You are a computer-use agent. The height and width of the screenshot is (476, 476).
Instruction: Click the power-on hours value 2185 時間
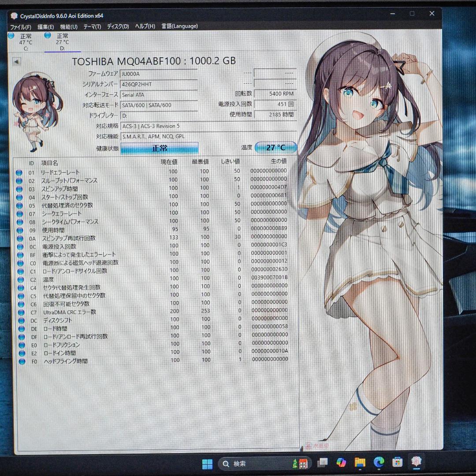275,115
